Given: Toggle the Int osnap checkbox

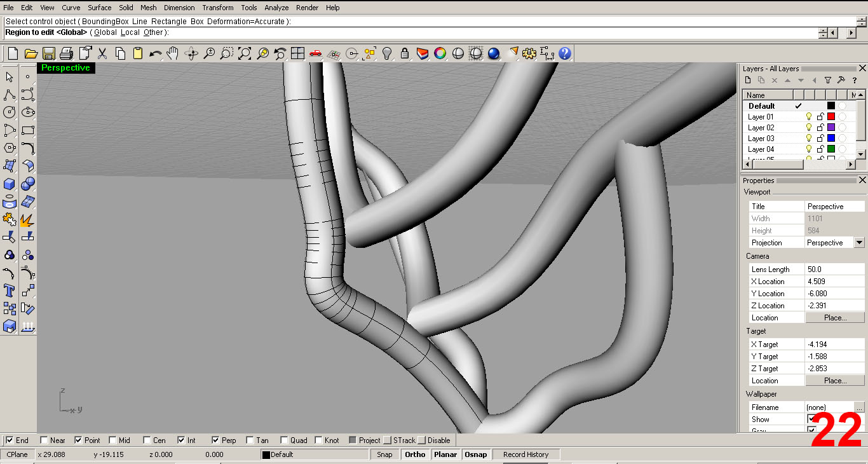Looking at the screenshot, I should tap(181, 440).
